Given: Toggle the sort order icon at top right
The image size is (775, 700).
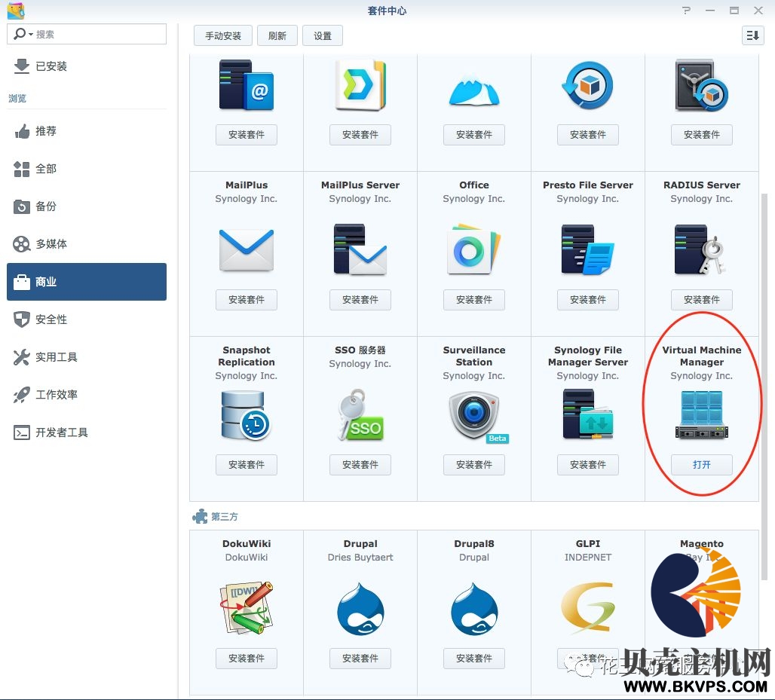Looking at the screenshot, I should (752, 35).
